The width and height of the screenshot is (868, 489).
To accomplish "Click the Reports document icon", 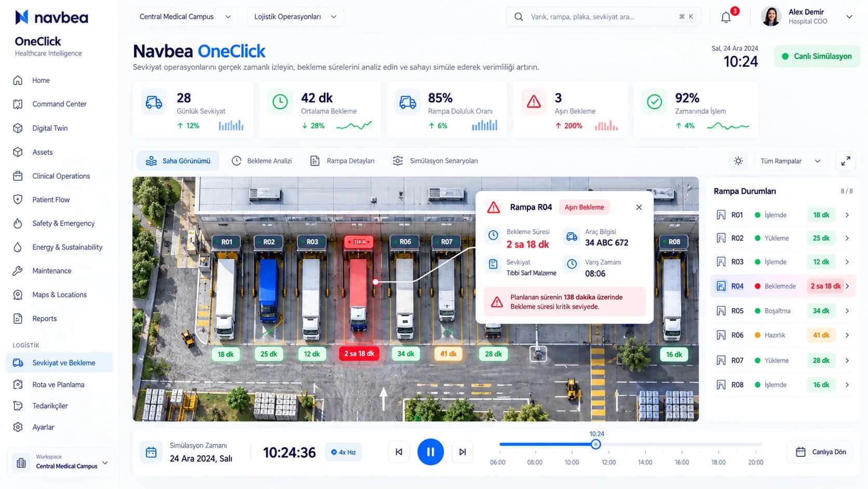I will point(18,319).
